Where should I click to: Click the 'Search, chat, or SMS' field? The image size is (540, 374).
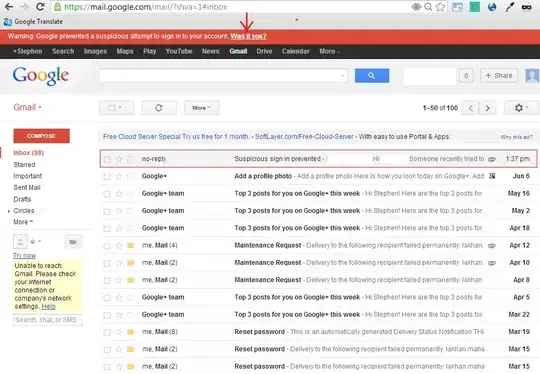tap(48, 320)
